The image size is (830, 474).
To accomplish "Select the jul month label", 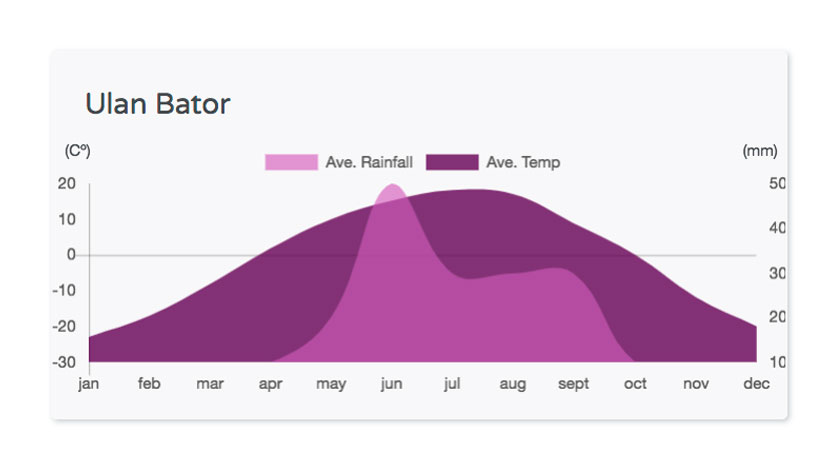I will (452, 383).
